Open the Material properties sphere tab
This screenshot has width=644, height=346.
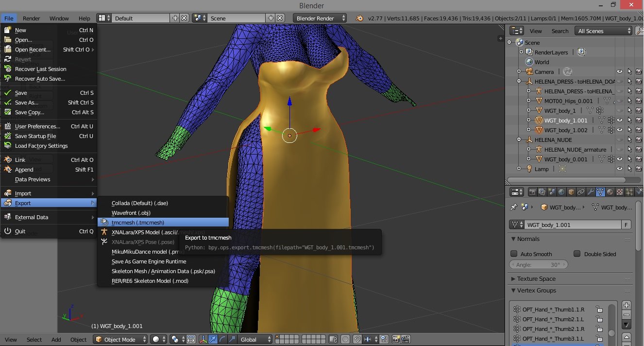(x=610, y=192)
